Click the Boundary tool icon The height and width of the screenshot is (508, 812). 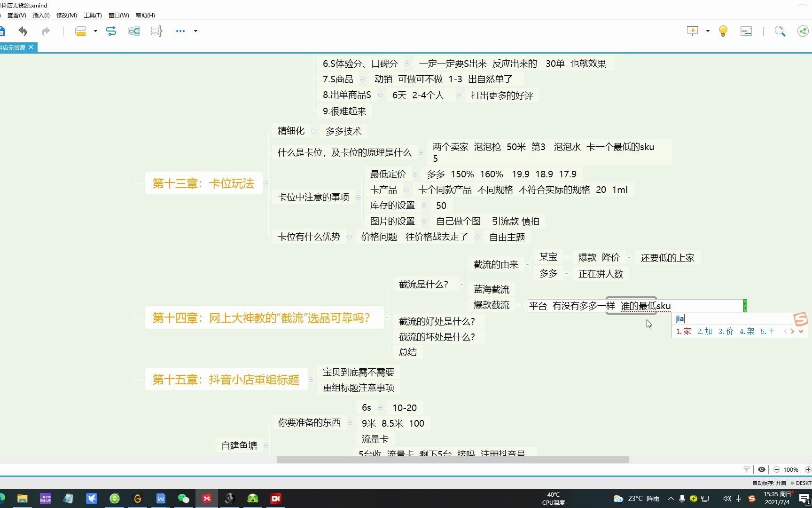point(133,31)
